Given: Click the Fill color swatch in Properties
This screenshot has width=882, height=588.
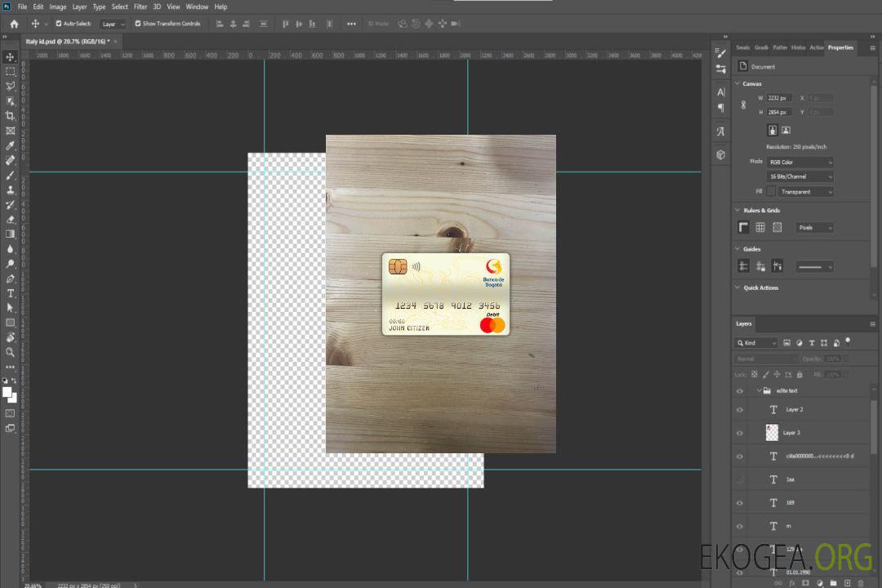Looking at the screenshot, I should pos(771,191).
